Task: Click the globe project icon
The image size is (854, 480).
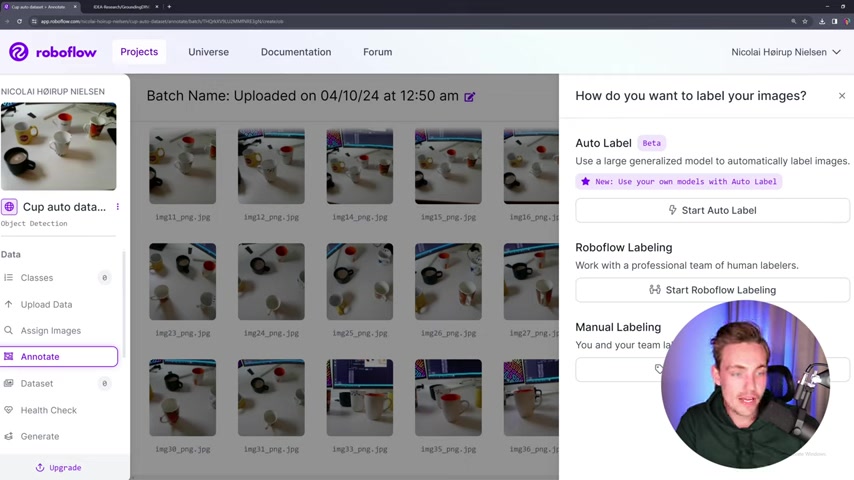Action: tap(9, 207)
